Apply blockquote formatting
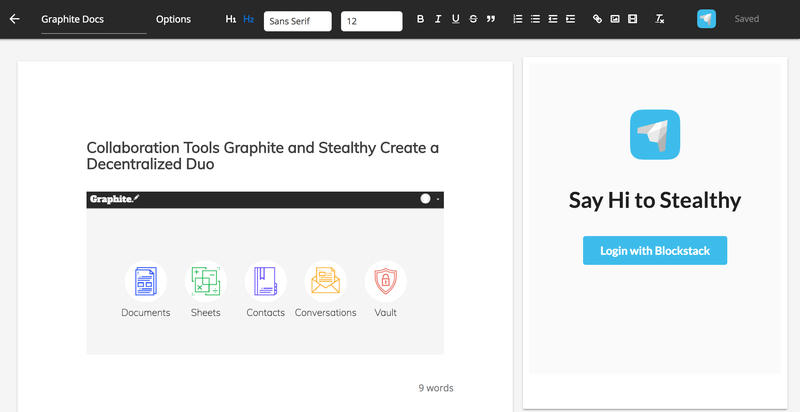This screenshot has height=412, width=800. coord(491,19)
